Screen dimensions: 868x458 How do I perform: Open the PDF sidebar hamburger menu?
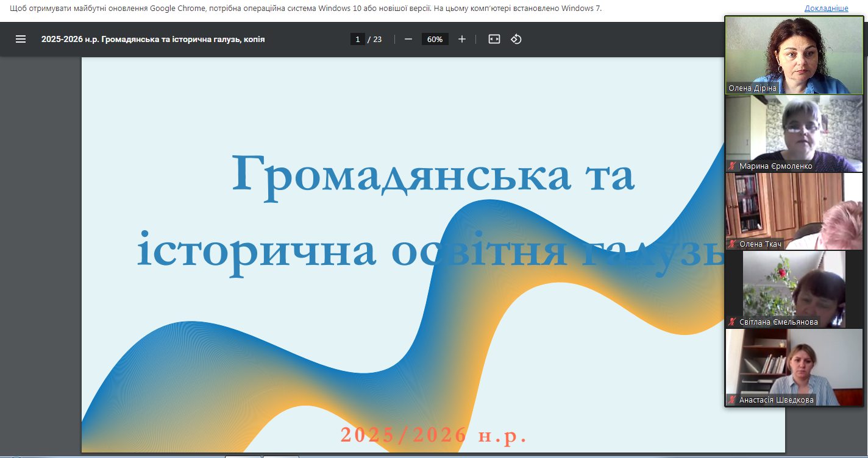[x=21, y=39]
